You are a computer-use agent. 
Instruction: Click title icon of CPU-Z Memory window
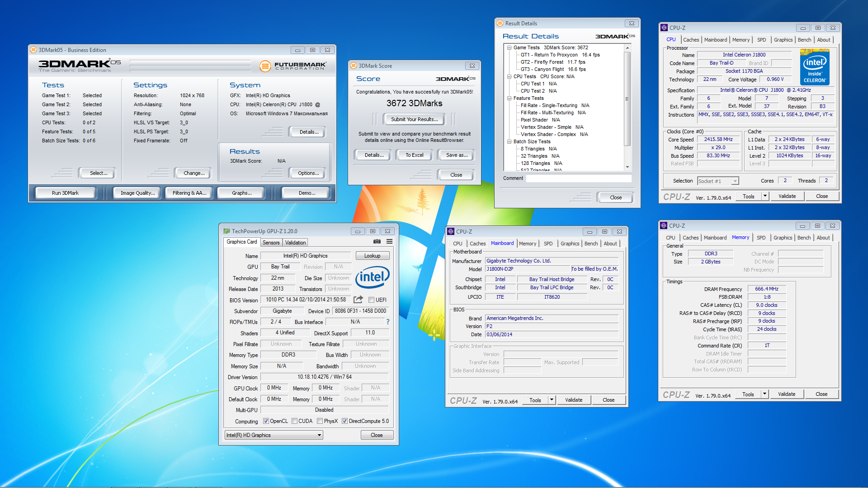tap(664, 225)
